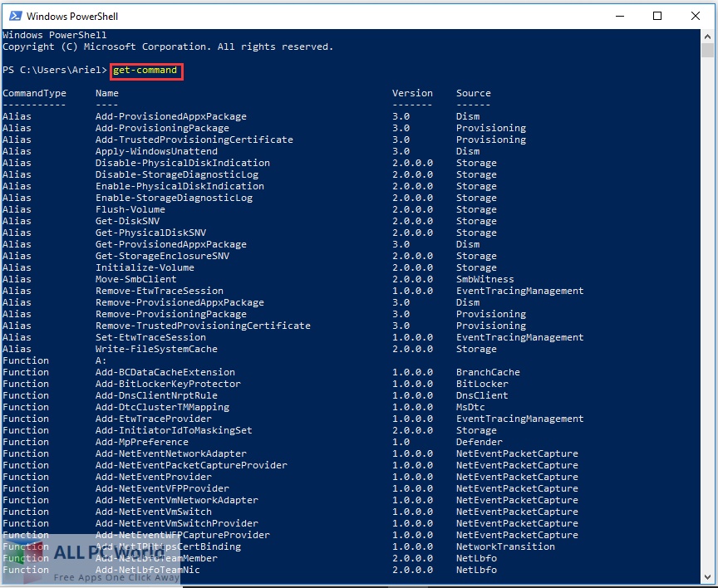Click the 'Apply-WindowsUnattend' entry
718x588 pixels.
156,151
